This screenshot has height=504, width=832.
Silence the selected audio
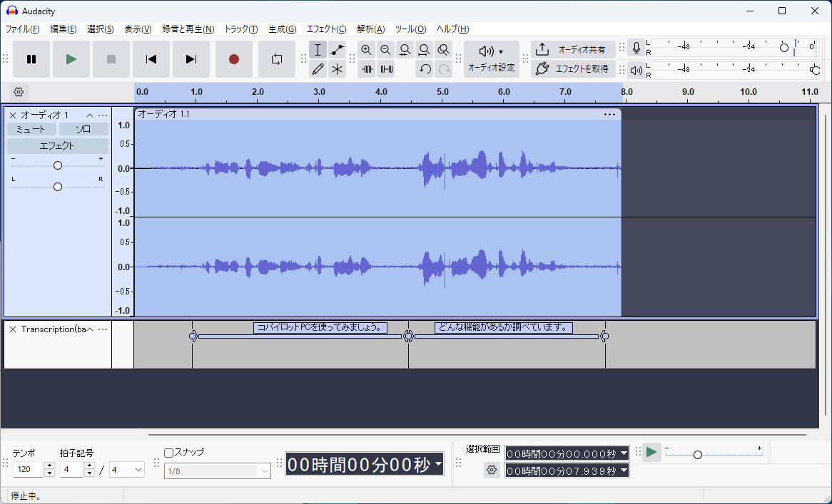[x=387, y=69]
